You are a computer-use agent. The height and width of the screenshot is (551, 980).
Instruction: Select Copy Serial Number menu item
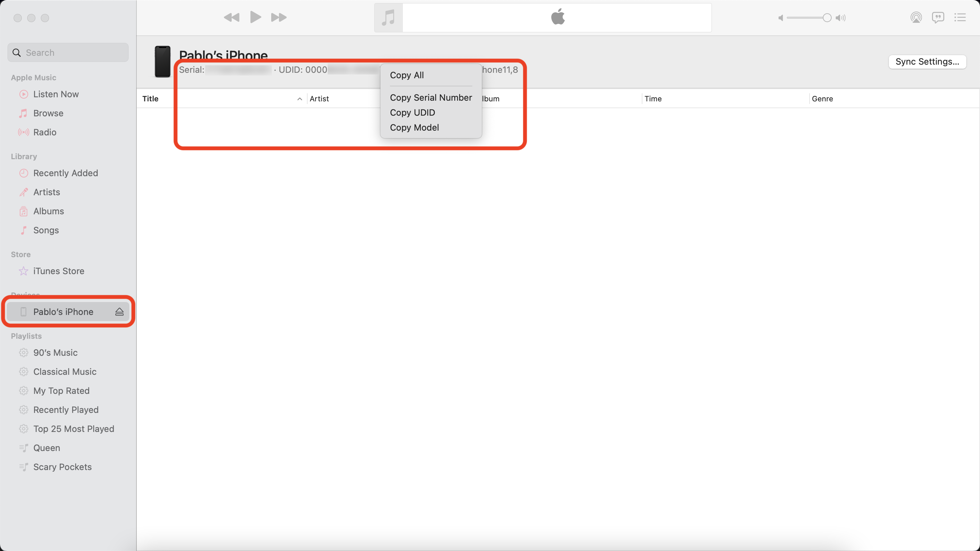click(x=431, y=98)
